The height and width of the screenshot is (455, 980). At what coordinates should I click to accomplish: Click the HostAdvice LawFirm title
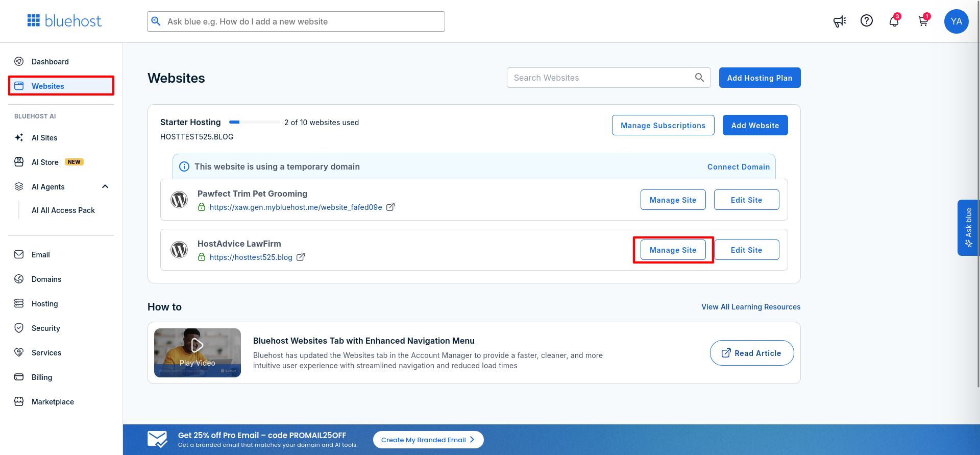click(x=239, y=244)
